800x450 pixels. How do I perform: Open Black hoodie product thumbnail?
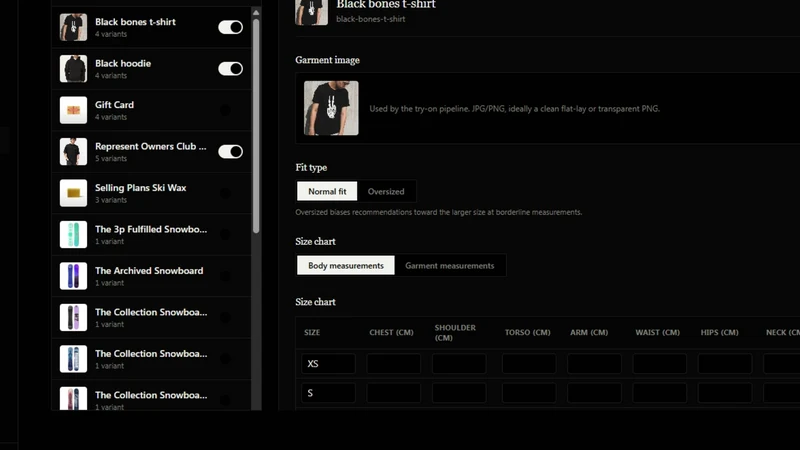(73, 68)
